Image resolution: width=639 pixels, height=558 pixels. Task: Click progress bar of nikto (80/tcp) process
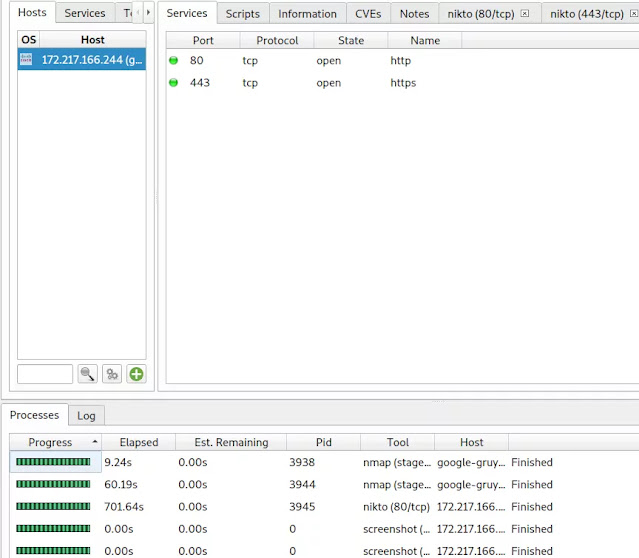[x=53, y=506]
